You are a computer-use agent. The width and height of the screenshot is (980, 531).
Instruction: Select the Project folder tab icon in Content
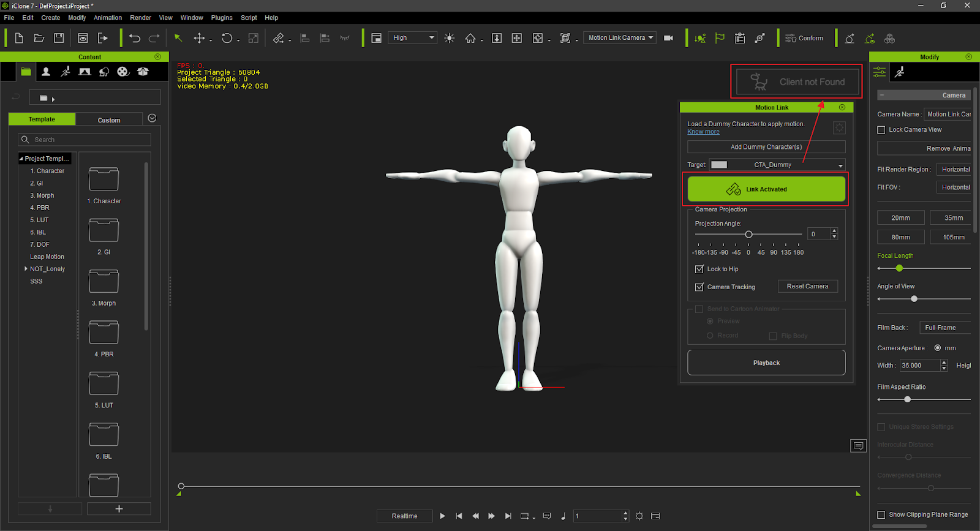[26, 72]
